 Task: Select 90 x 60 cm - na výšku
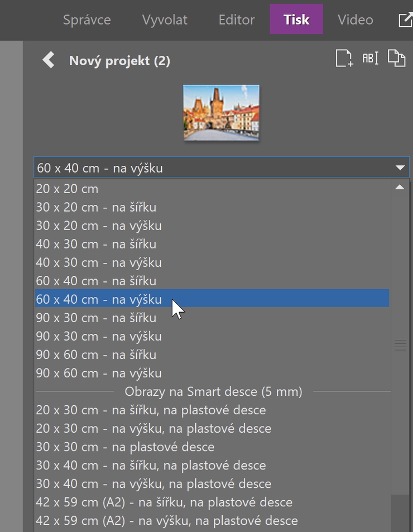tap(212, 373)
